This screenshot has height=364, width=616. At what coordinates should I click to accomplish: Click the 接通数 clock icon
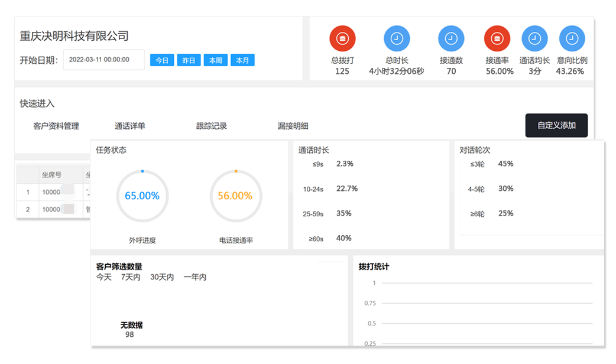(451, 39)
